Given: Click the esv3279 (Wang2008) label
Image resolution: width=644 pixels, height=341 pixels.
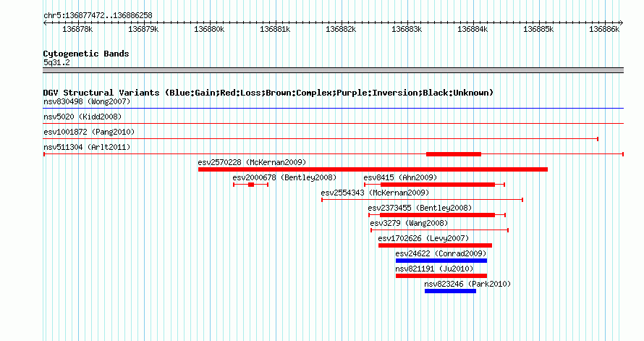Looking at the screenshot, I should tap(409, 223).
